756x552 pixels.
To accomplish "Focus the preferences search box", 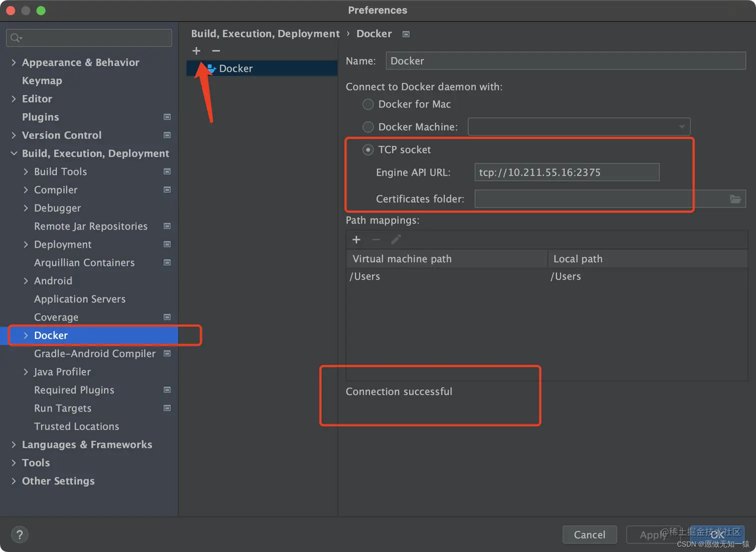I will [x=89, y=38].
